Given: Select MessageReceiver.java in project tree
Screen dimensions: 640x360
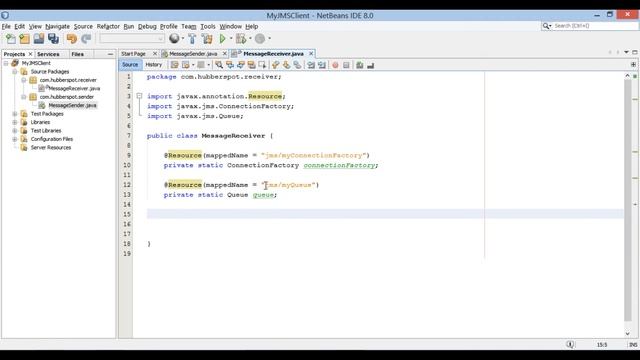Looking at the screenshot, I should pos(74,89).
